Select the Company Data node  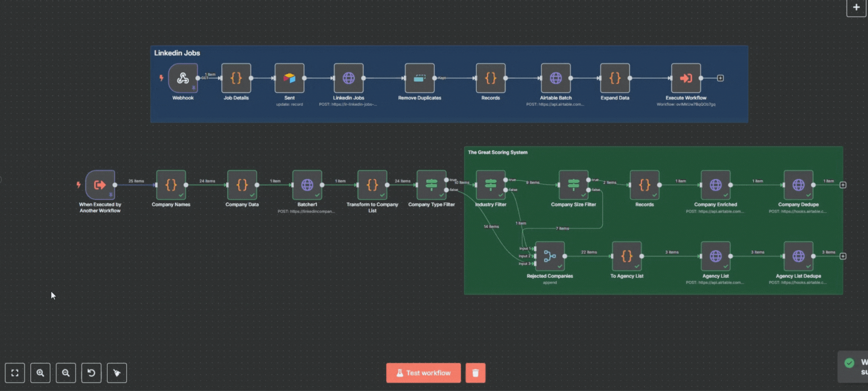point(242,185)
